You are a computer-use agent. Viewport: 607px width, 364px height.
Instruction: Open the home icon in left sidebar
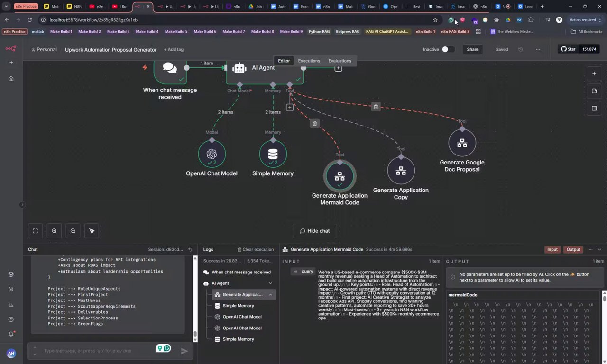[11, 79]
